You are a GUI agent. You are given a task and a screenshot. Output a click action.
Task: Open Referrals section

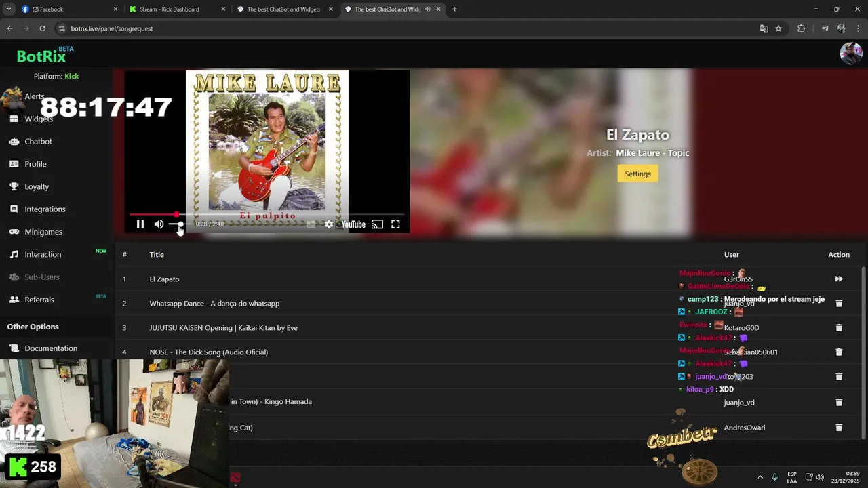pos(39,300)
